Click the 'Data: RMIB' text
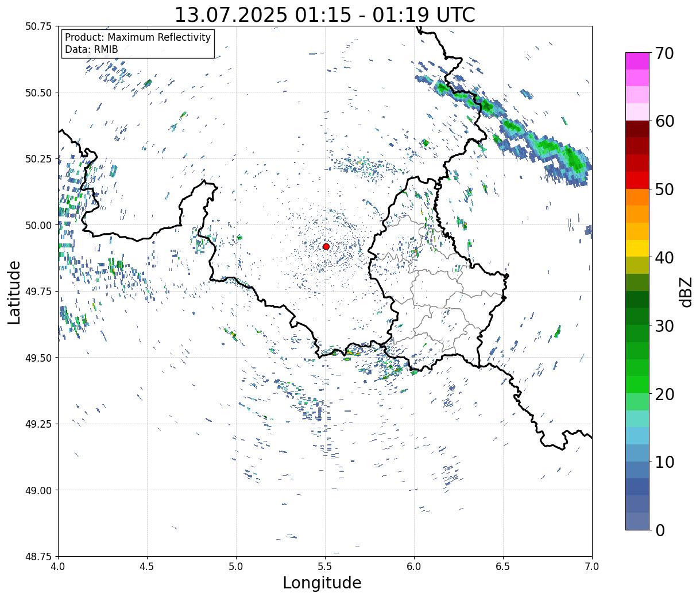The image size is (700, 597). coord(91,49)
